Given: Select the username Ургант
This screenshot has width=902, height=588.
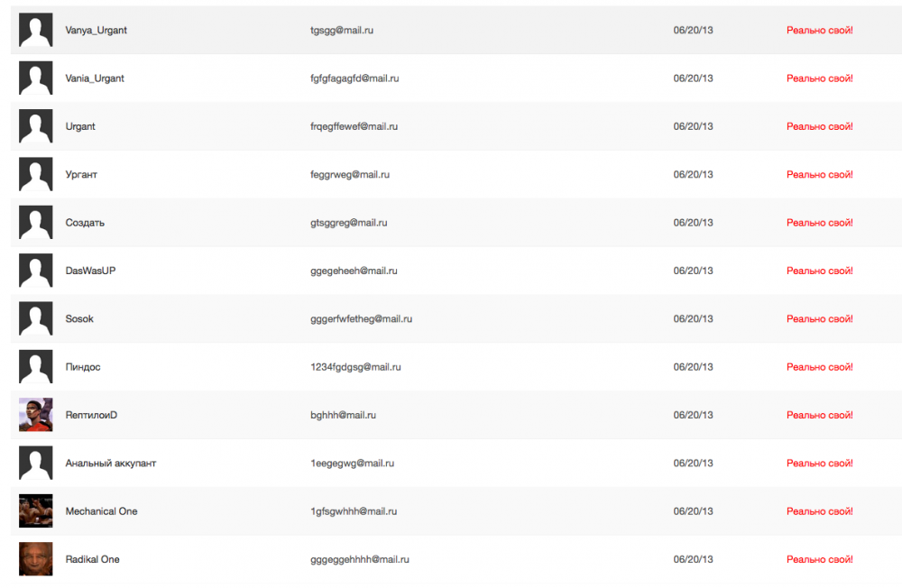Looking at the screenshot, I should coord(81,174).
